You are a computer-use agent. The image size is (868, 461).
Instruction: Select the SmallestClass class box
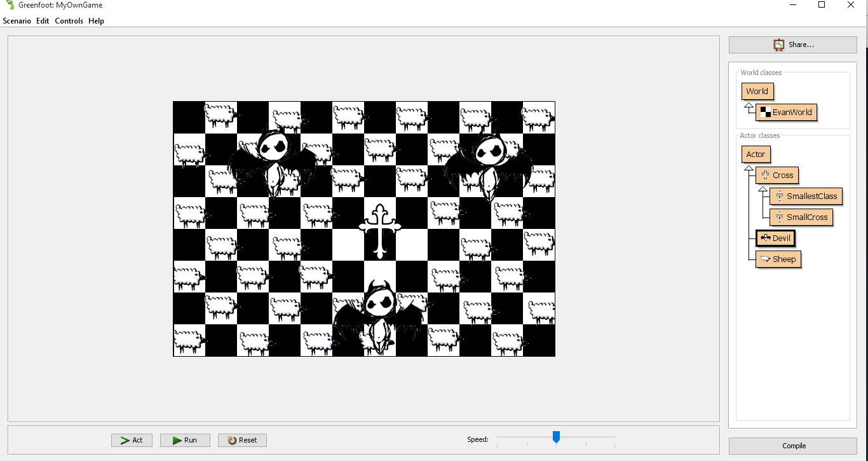click(x=806, y=196)
